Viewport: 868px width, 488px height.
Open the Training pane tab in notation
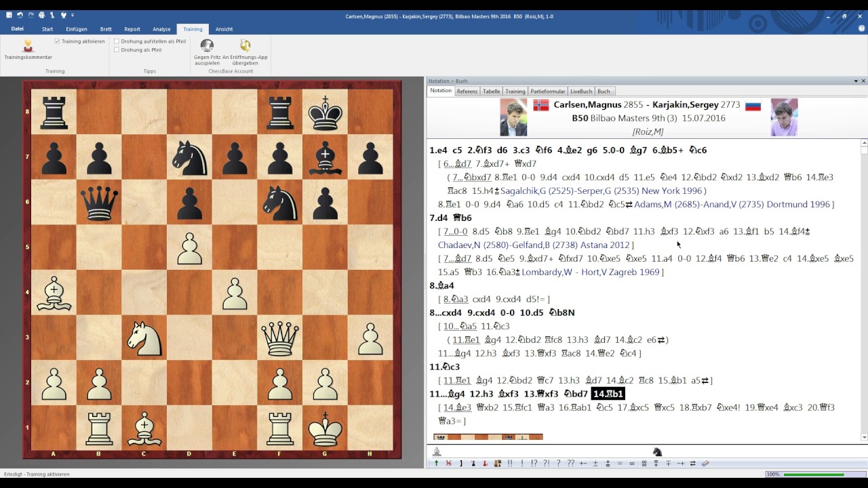point(515,91)
